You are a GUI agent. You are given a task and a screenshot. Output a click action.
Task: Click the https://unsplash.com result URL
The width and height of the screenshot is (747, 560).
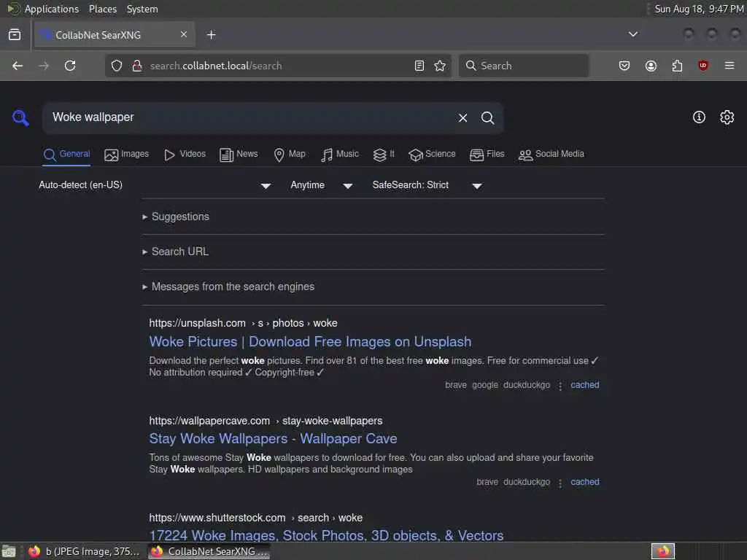click(x=243, y=323)
